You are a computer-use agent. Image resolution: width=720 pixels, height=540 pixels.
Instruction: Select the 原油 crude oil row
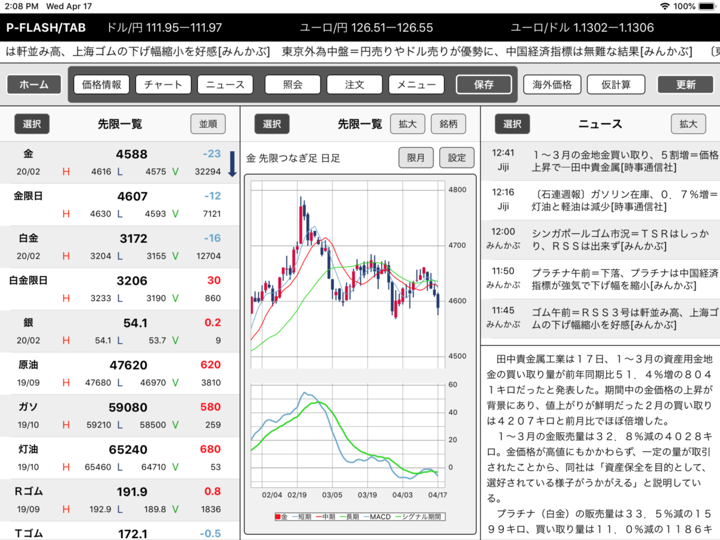tap(120, 372)
